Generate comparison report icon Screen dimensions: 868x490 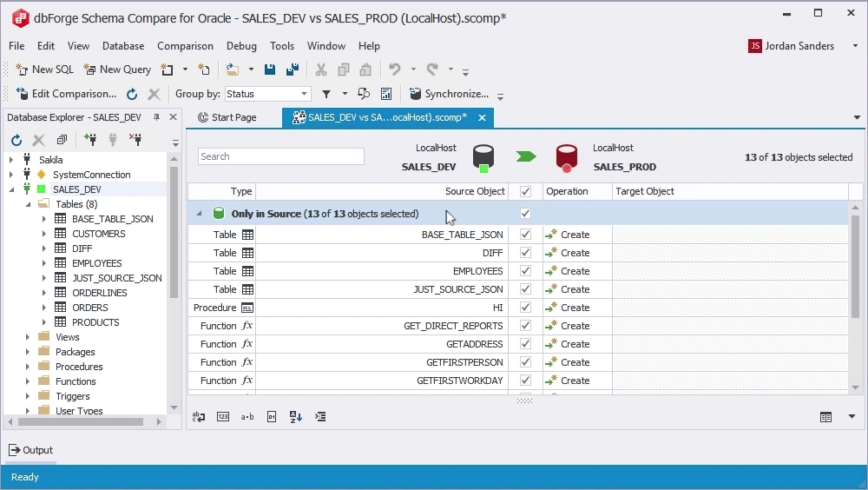point(386,94)
